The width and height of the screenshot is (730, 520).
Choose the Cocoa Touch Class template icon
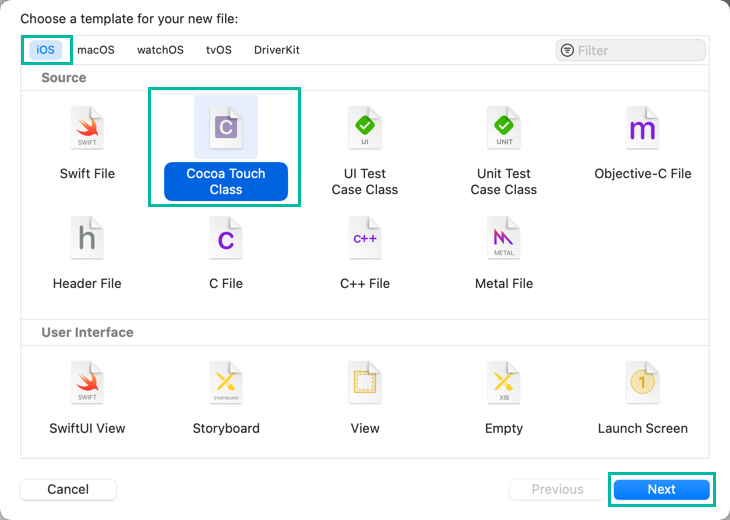(226, 128)
